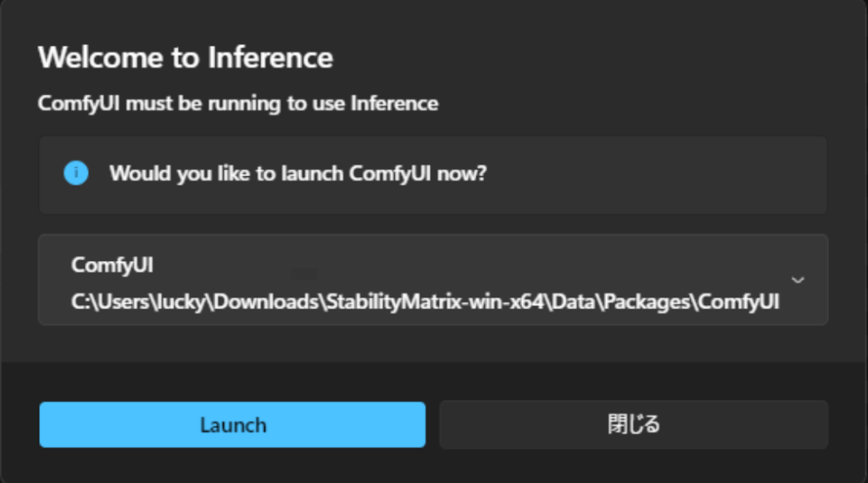Click the blue info icon

76,174
